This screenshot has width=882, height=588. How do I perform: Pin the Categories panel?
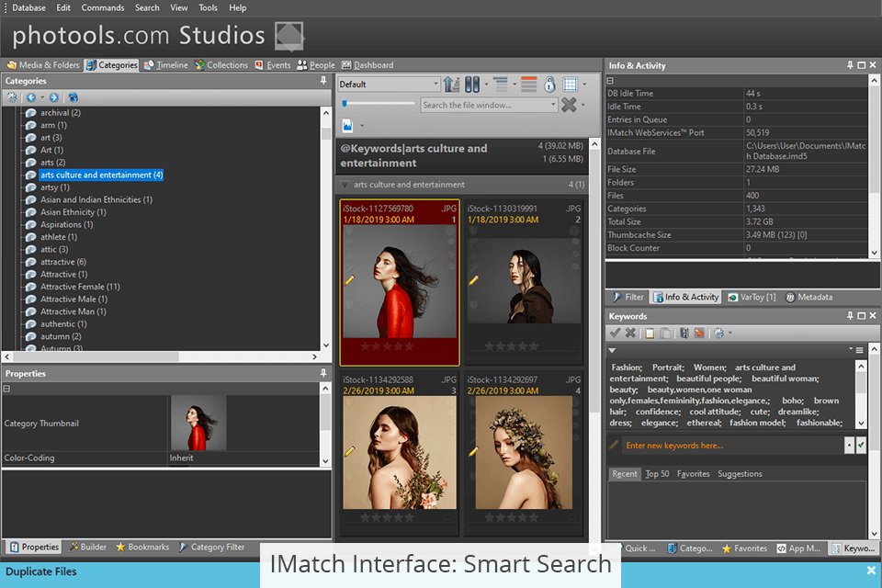(x=323, y=81)
